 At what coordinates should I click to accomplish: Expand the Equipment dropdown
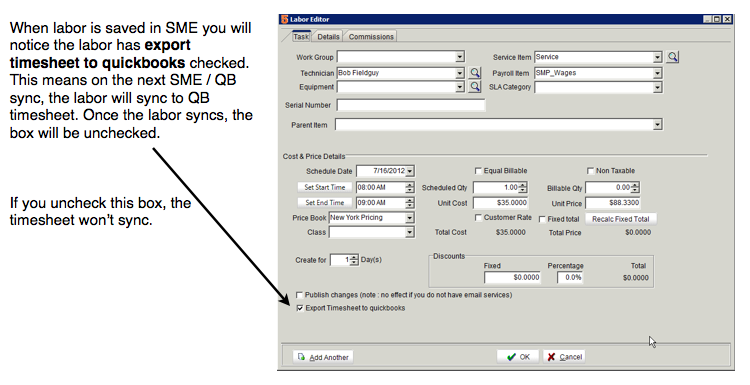[460, 87]
